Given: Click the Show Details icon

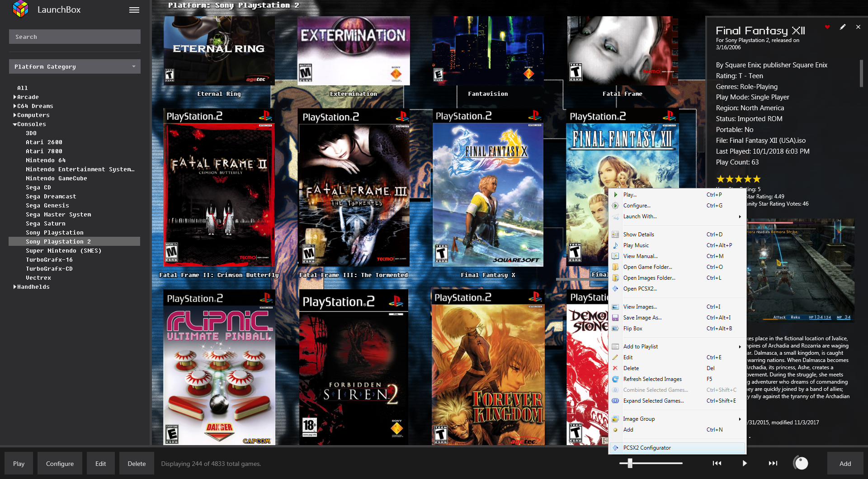Looking at the screenshot, I should coord(615,235).
